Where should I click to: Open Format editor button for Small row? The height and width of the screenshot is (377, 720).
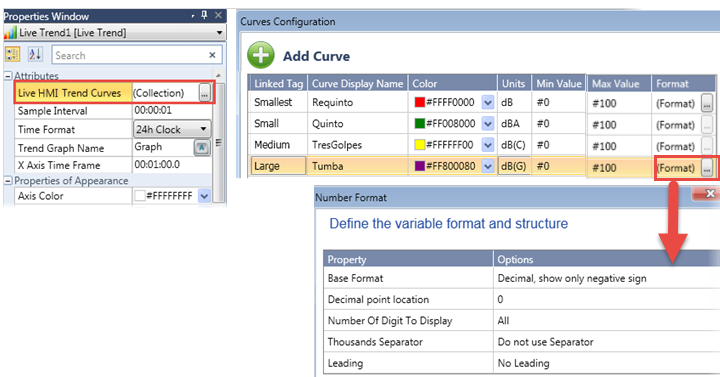pos(707,125)
